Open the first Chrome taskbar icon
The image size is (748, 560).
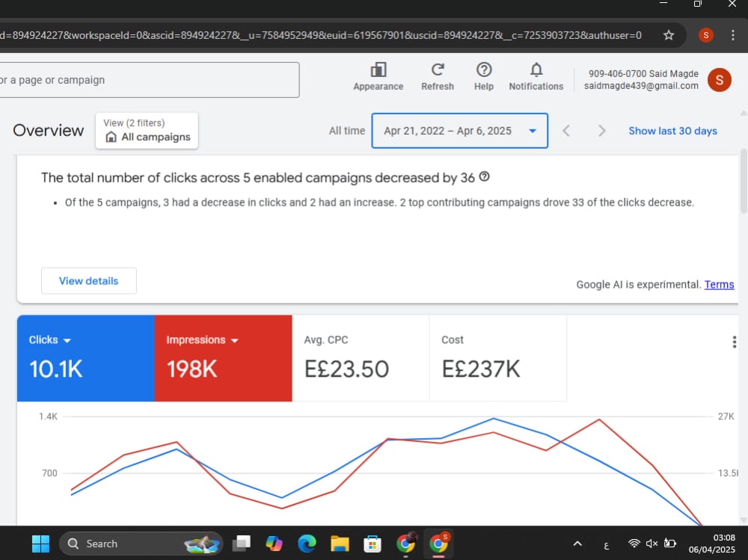tap(405, 544)
